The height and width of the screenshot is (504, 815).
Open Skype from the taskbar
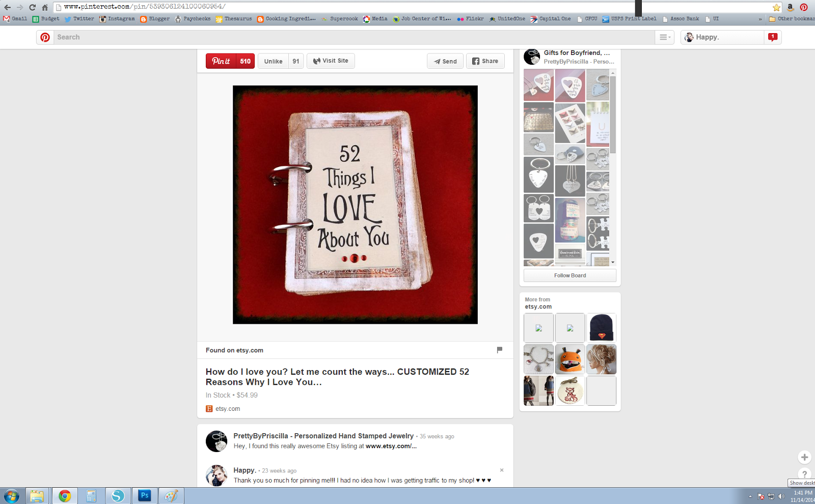(118, 496)
